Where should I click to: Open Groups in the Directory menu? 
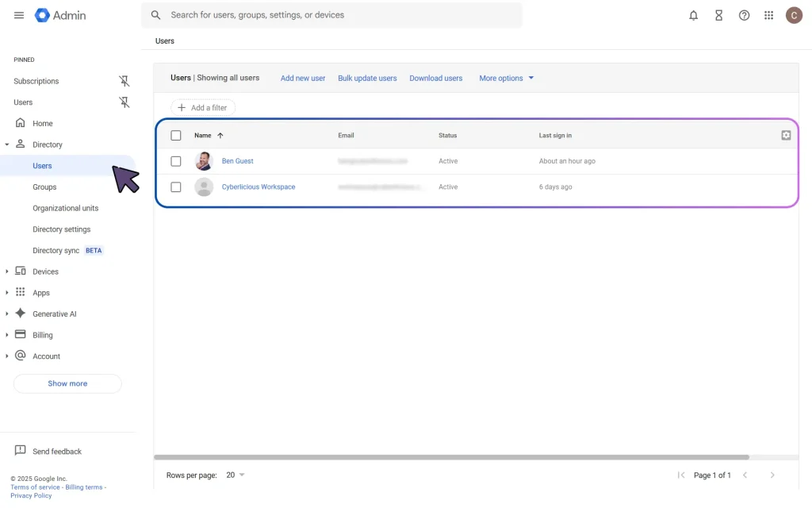[x=44, y=187]
